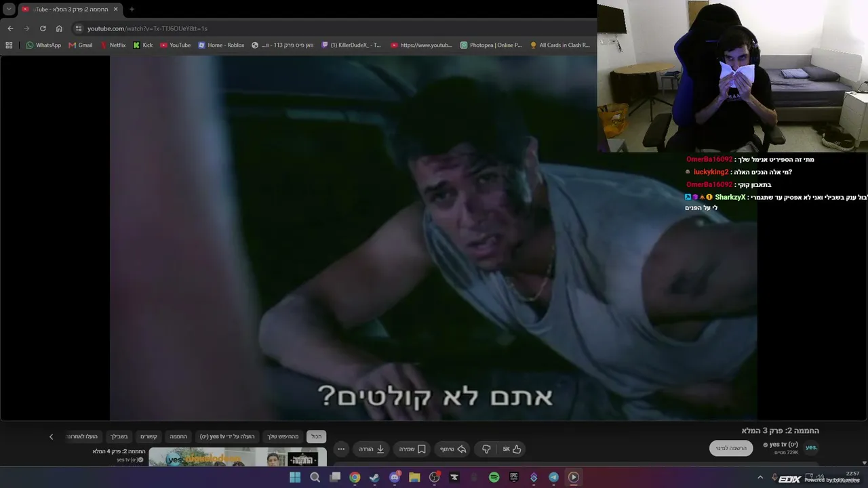Open the Gmail bookmark
Screen dimensions: 868x488
click(81, 45)
